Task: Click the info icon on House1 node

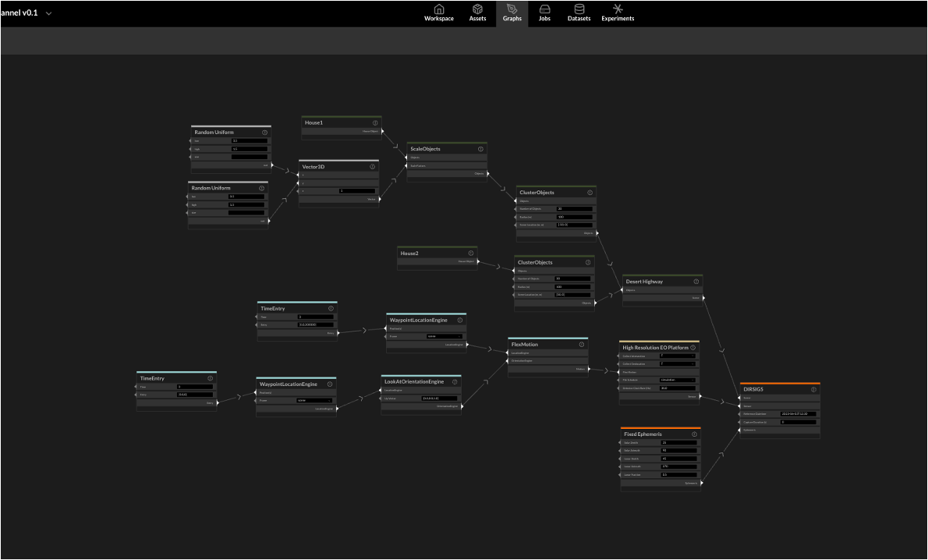Action: pos(375,123)
